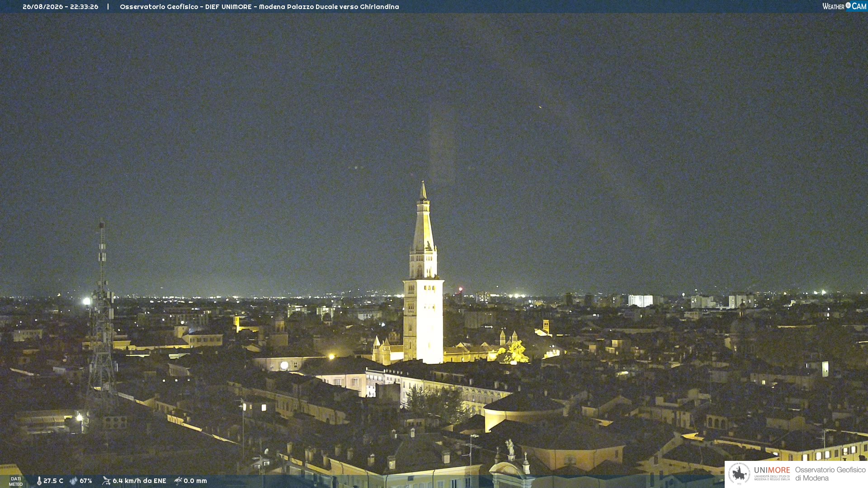
Task: Click the thermometer temperature icon
Action: pyautogui.click(x=39, y=481)
